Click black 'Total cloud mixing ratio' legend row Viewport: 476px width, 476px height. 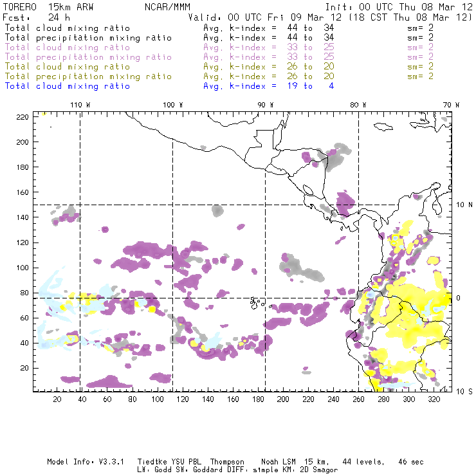(x=219, y=28)
